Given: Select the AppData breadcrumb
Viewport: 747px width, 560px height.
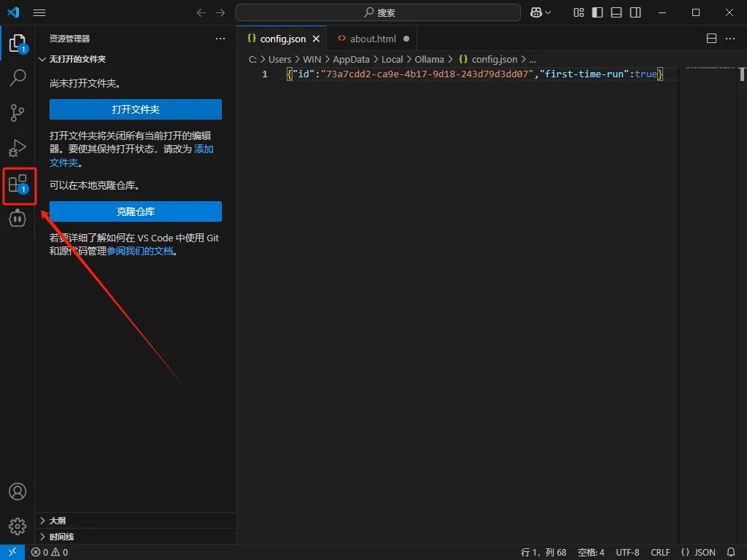Looking at the screenshot, I should [x=351, y=60].
